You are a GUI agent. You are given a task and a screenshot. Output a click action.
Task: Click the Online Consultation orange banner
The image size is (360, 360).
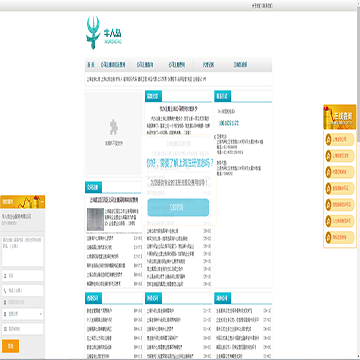click(340, 117)
